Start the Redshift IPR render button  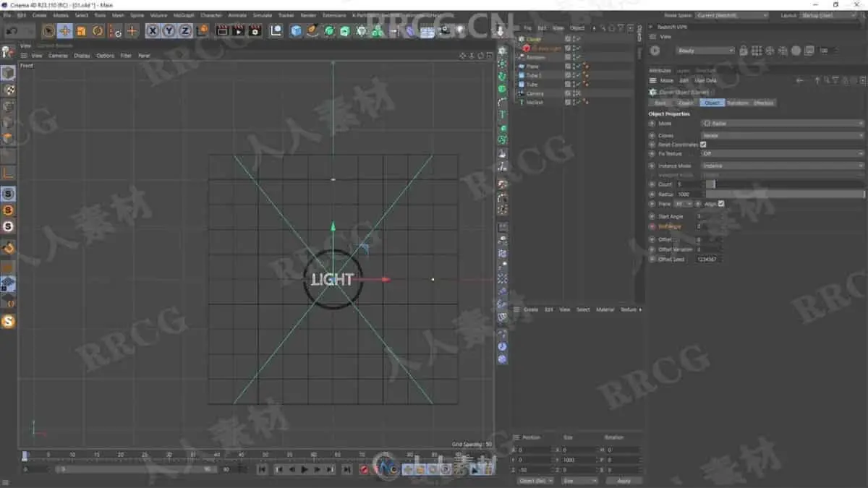(x=655, y=51)
